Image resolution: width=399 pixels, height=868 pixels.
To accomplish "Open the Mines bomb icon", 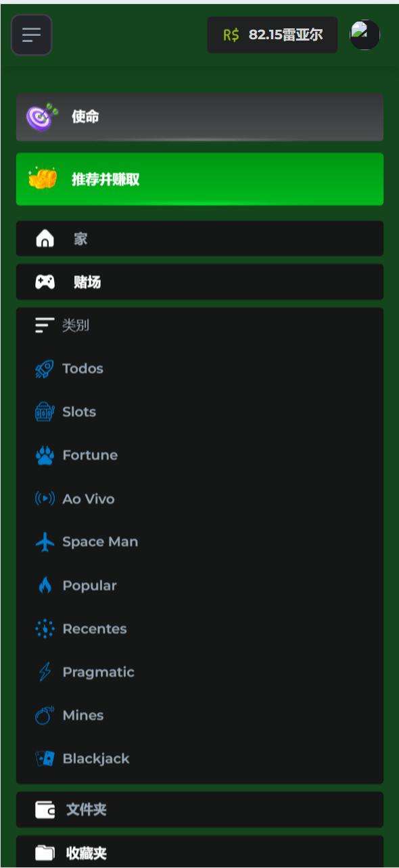I will 45,715.
